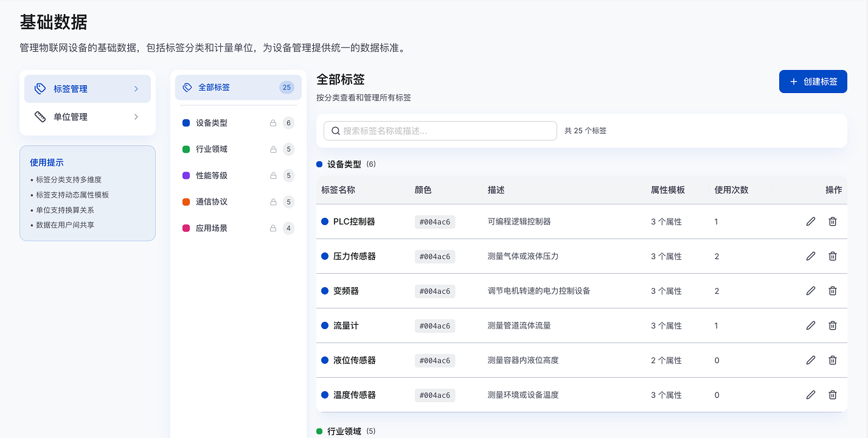Click the 行业领域 (5) group heading
The height and width of the screenshot is (438, 868).
pos(346,431)
